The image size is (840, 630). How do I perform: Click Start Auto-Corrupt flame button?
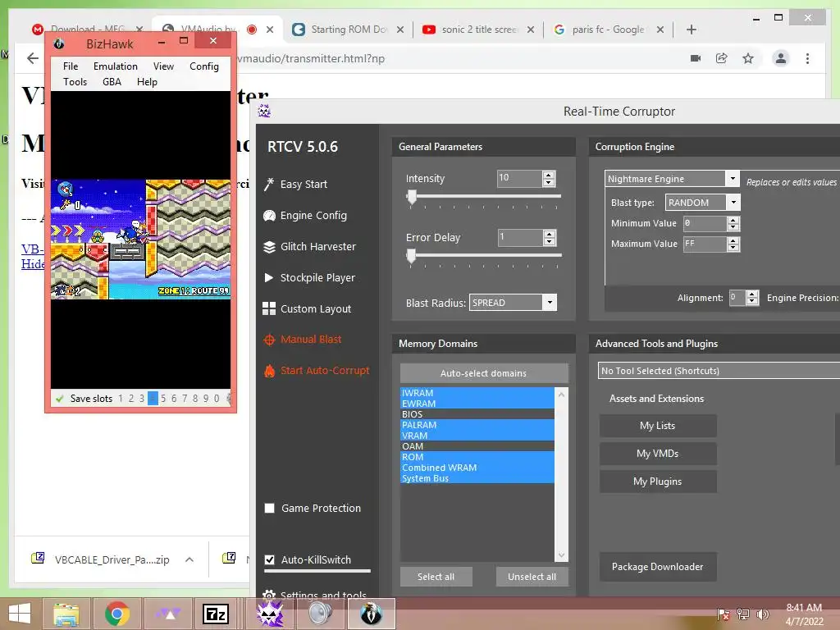269,370
